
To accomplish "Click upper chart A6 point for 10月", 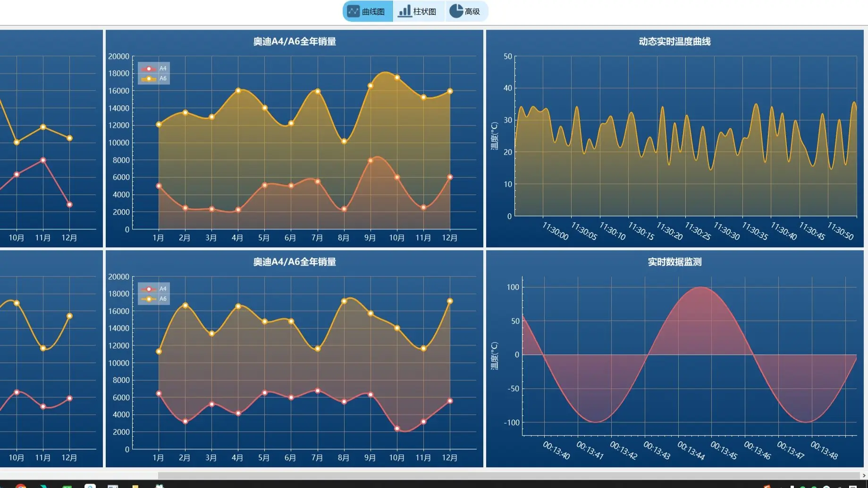I will 397,77.
